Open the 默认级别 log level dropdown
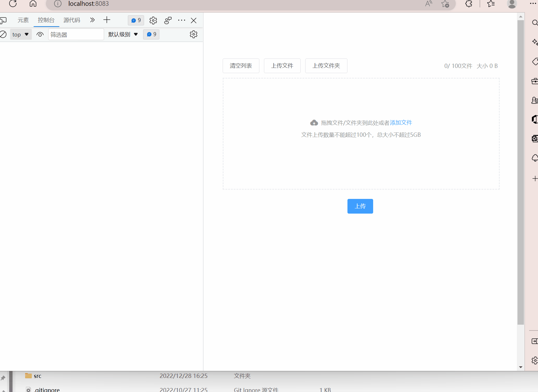Viewport: 538px width, 392px height. click(x=123, y=35)
